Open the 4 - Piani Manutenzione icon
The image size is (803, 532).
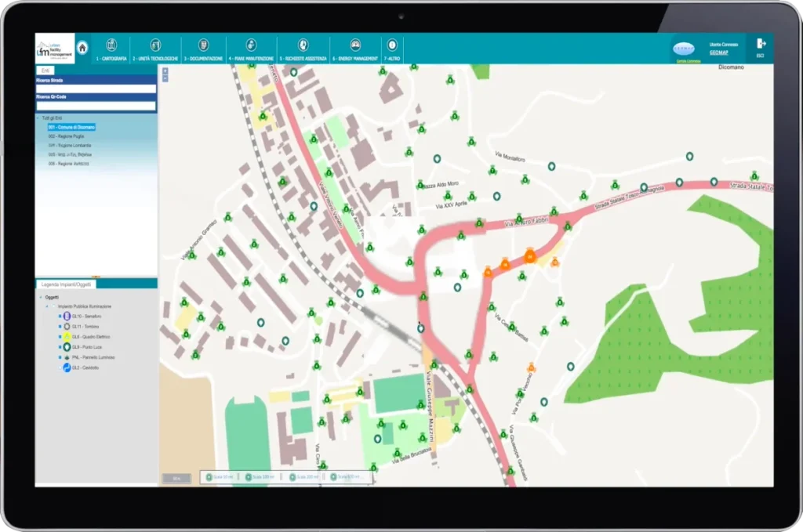[251, 45]
